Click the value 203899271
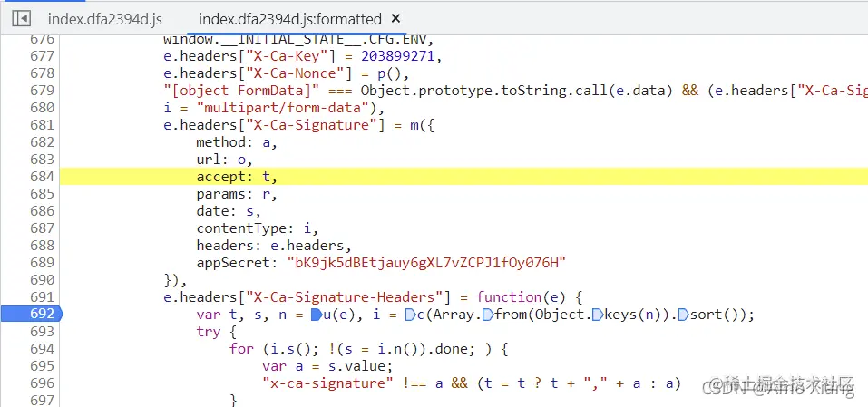Screen dimensions: 868x407 (398, 56)
